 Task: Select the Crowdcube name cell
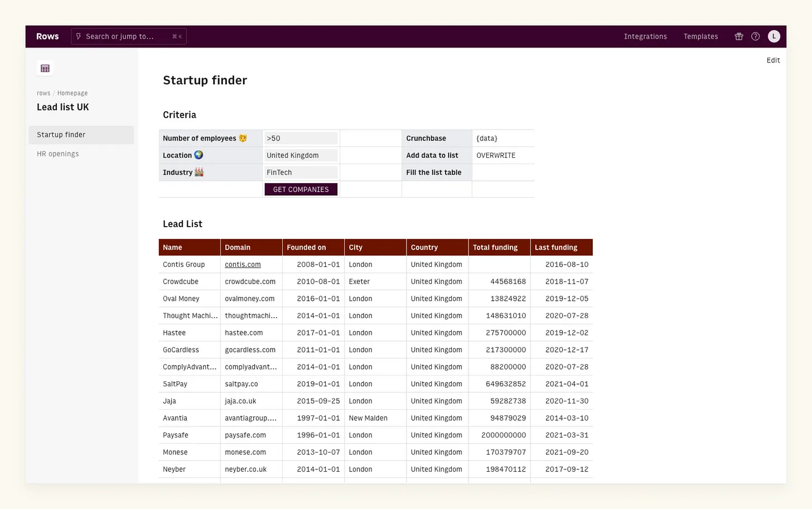[x=190, y=281]
